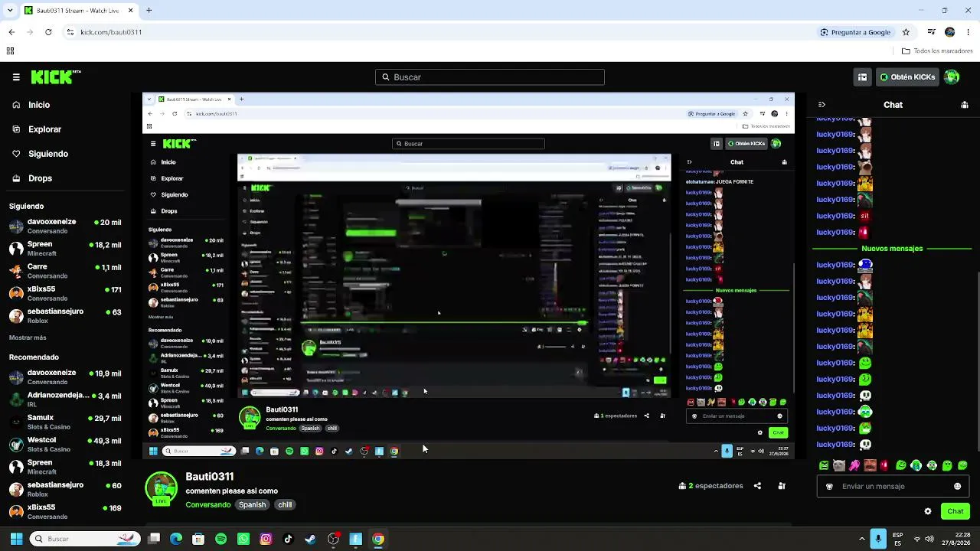Collapse the chat panel
Screen dimensions: 980x551
coord(822,105)
